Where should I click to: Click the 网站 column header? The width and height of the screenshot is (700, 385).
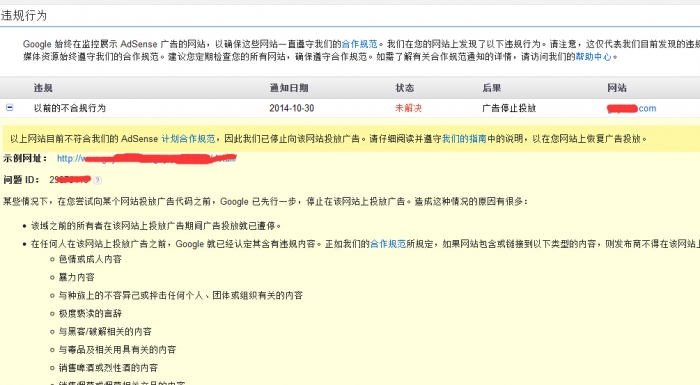pyautogui.click(x=617, y=88)
